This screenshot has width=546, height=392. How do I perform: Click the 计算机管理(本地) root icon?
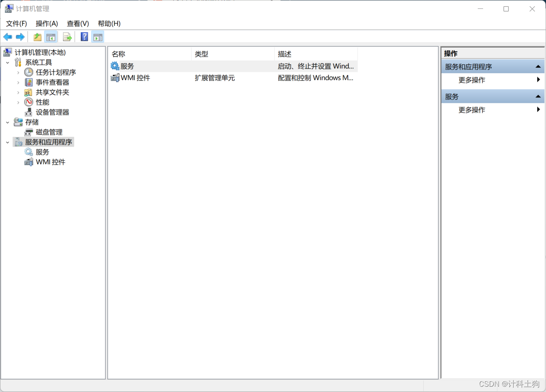(x=8, y=52)
